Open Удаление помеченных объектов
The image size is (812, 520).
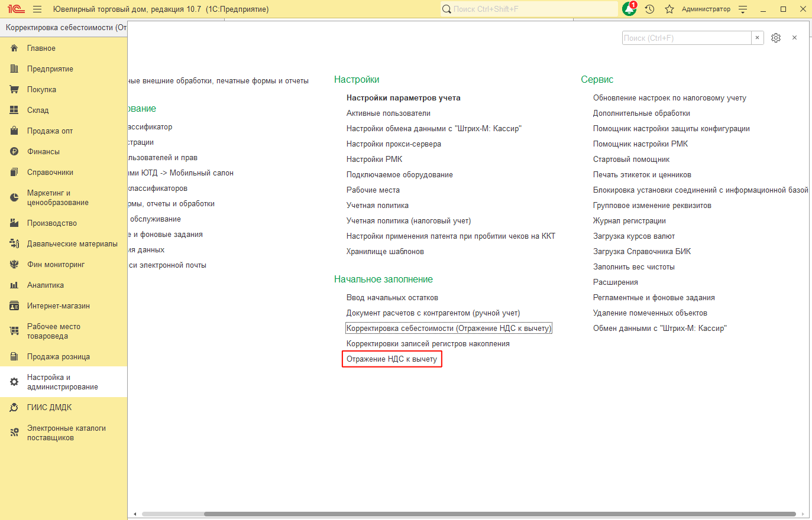650,313
